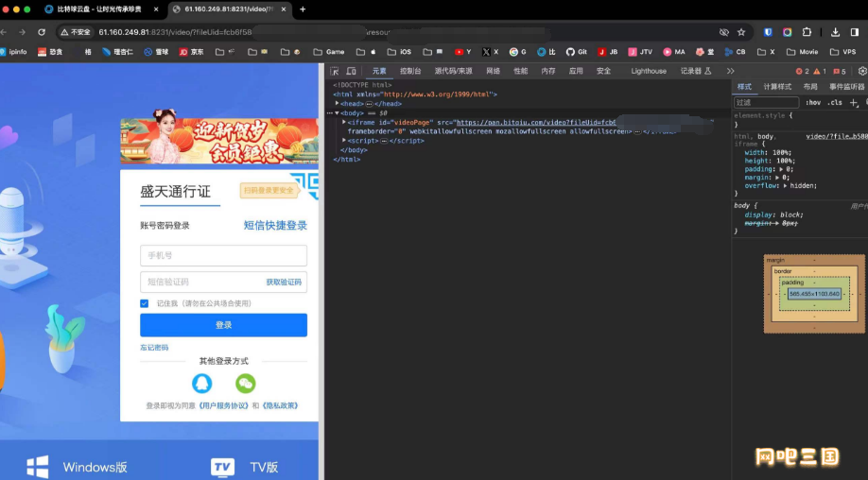Open the VPS bookmarks folder
Image resolution: width=868 pixels, height=480 pixels.
tap(842, 52)
